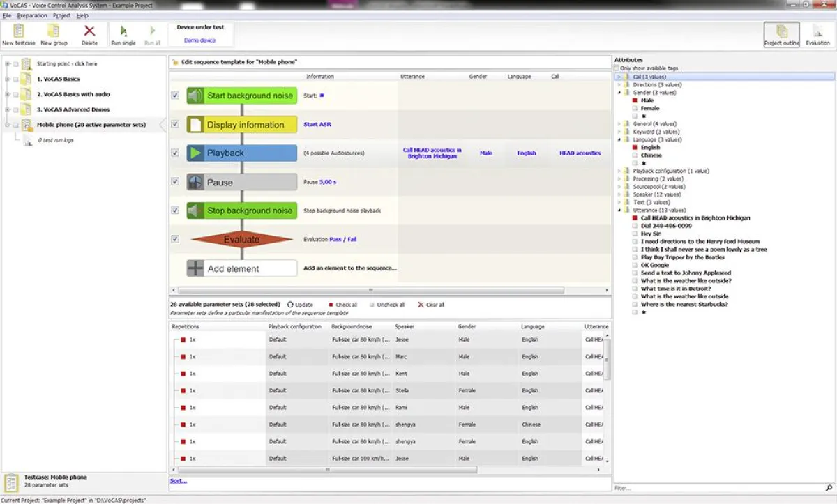The image size is (837, 504).
Task: Select the Evaluate diamond element
Action: (242, 240)
